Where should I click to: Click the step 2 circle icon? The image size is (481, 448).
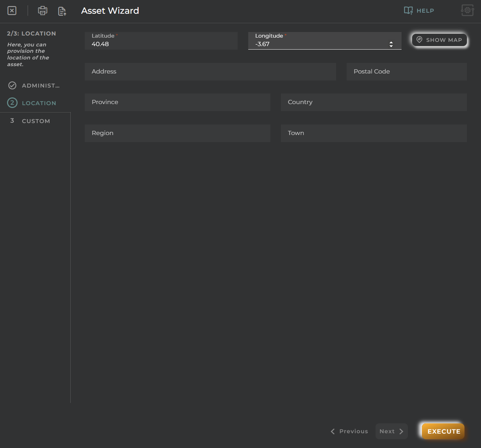12,103
